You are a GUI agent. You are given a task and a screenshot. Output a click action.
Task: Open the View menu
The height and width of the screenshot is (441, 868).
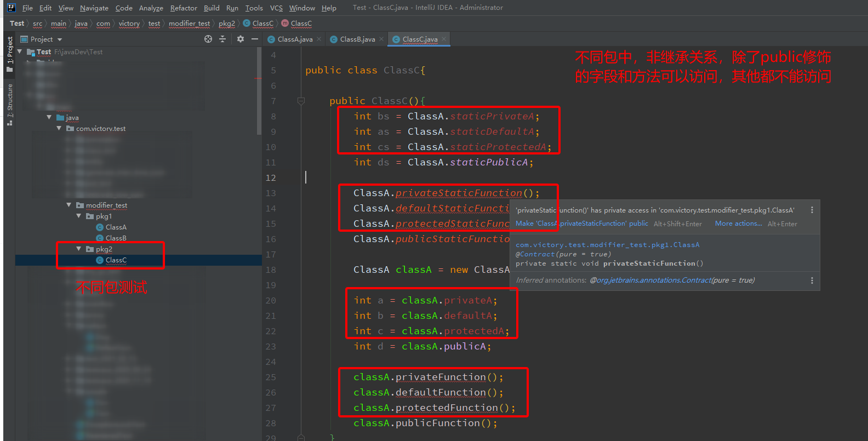click(x=66, y=8)
